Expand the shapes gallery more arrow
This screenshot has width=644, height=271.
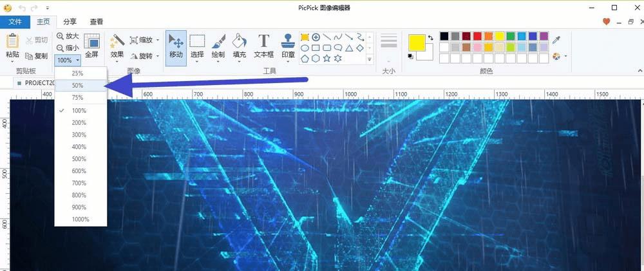(370, 59)
